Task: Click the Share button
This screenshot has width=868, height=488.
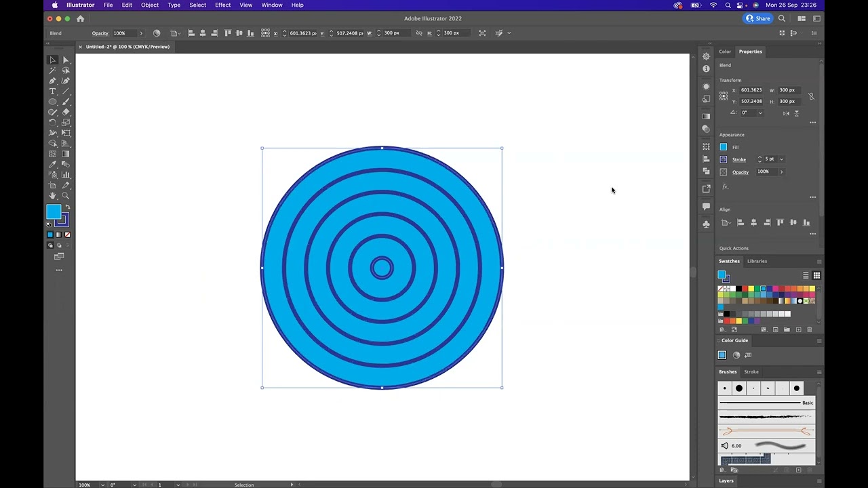Action: pyautogui.click(x=757, y=18)
